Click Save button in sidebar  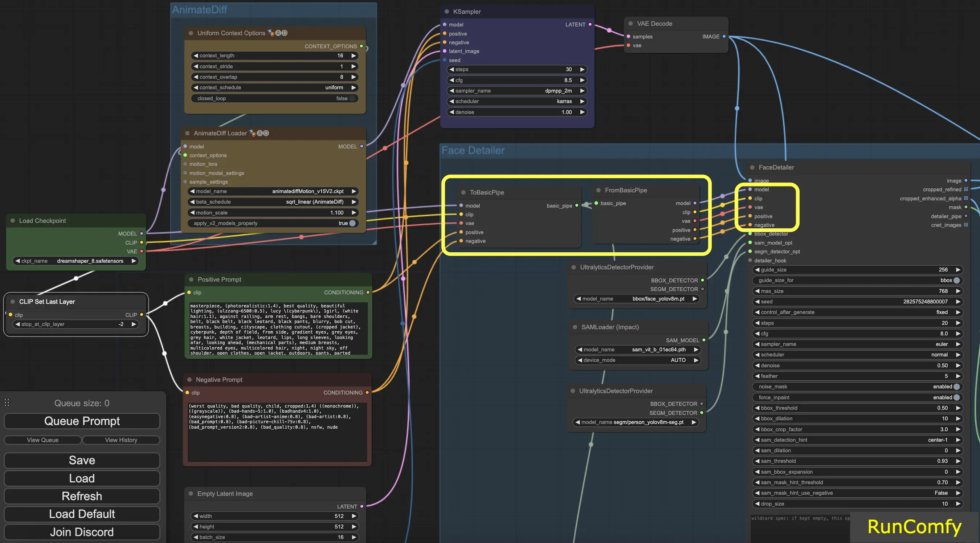[82, 460]
